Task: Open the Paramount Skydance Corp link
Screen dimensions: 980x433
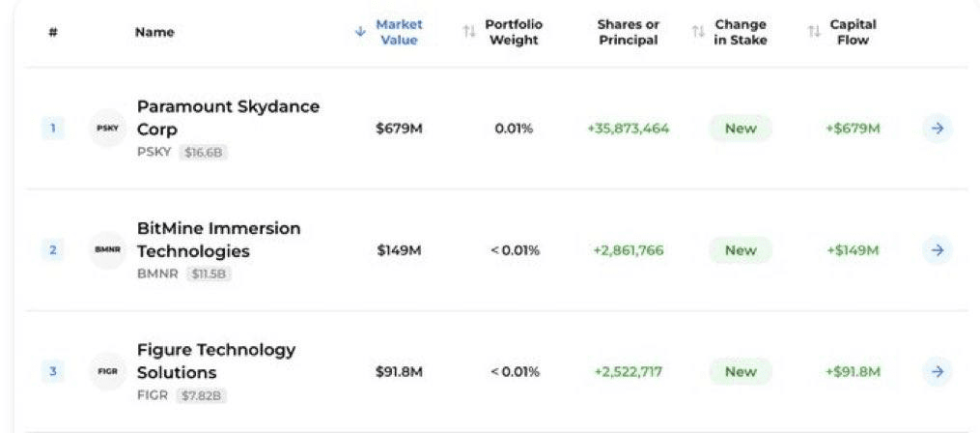Action: tap(228, 117)
